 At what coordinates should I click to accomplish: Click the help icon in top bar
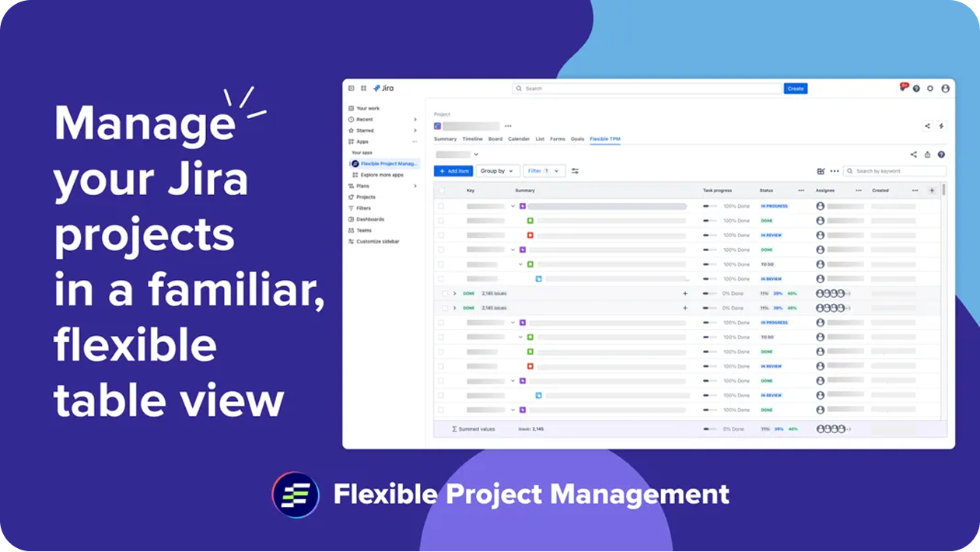[916, 89]
